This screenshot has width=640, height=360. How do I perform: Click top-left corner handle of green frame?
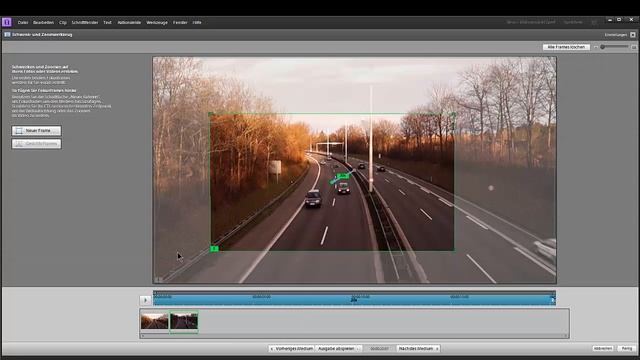211,114
